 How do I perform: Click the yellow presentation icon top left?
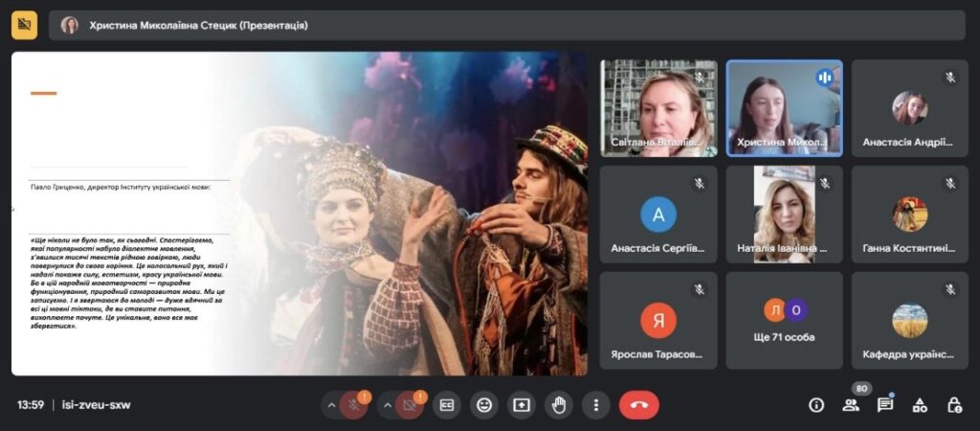point(25,25)
